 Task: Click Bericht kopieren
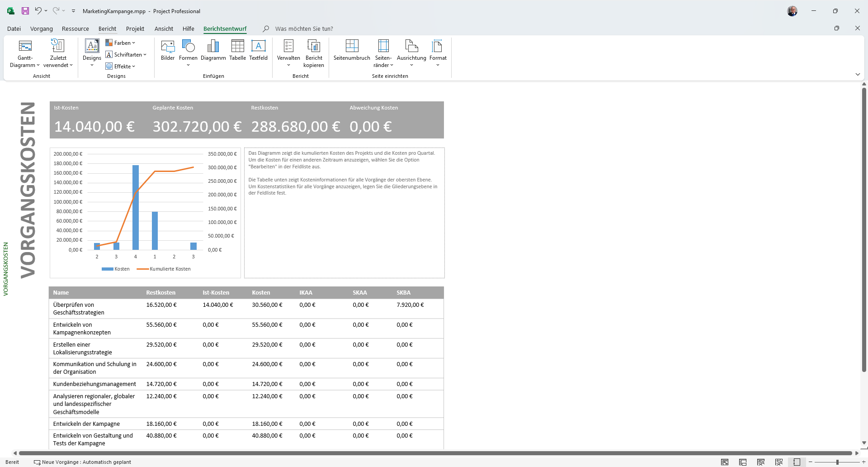[314, 53]
